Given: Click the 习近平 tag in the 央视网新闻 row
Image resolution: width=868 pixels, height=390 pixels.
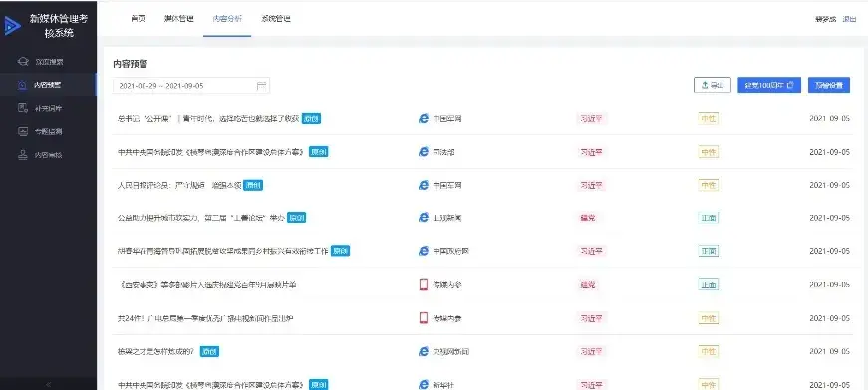Looking at the screenshot, I should [591, 351].
